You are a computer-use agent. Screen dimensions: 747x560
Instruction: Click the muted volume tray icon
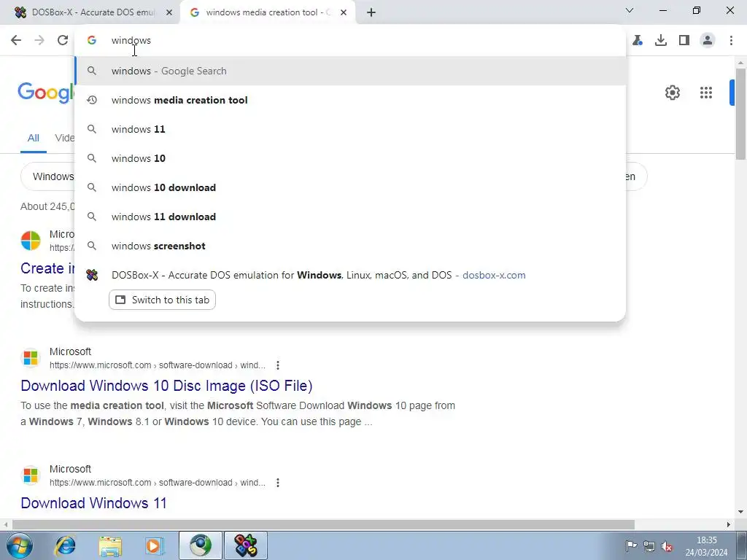667,546
